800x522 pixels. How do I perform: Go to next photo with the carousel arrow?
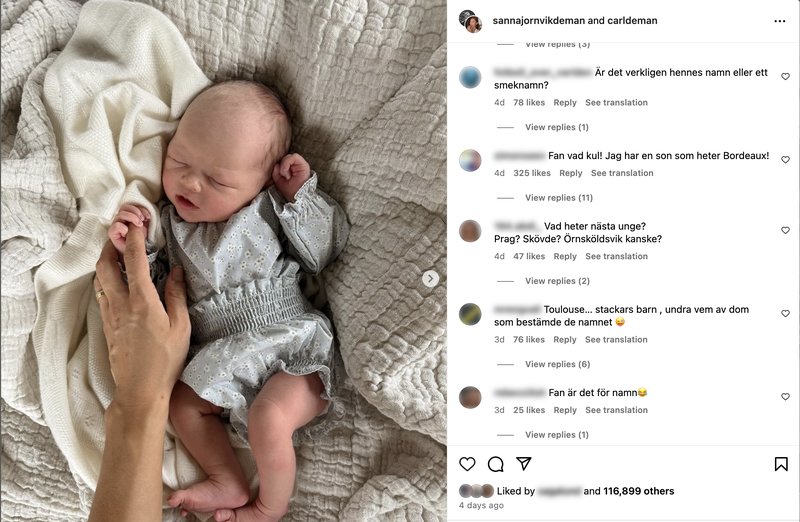[430, 279]
